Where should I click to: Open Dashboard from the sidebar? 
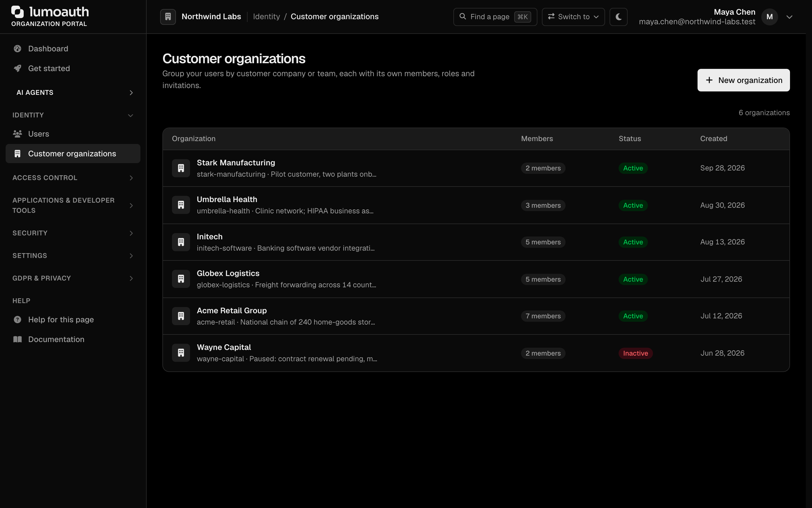tap(73, 49)
